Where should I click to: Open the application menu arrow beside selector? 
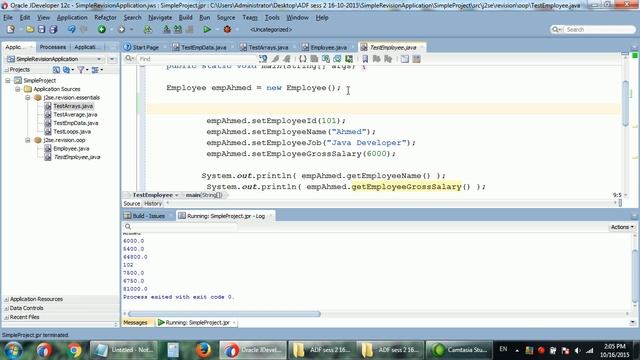pos(112,59)
